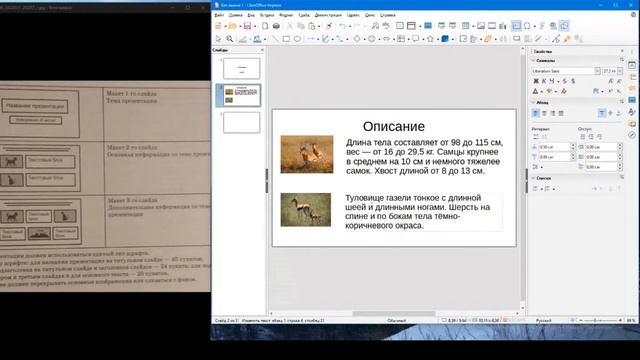Image resolution: width=640 pixels, height=360 pixels.
Task: Click the Zoom & Pan magnifier tool
Action: pyautogui.click(x=230, y=39)
